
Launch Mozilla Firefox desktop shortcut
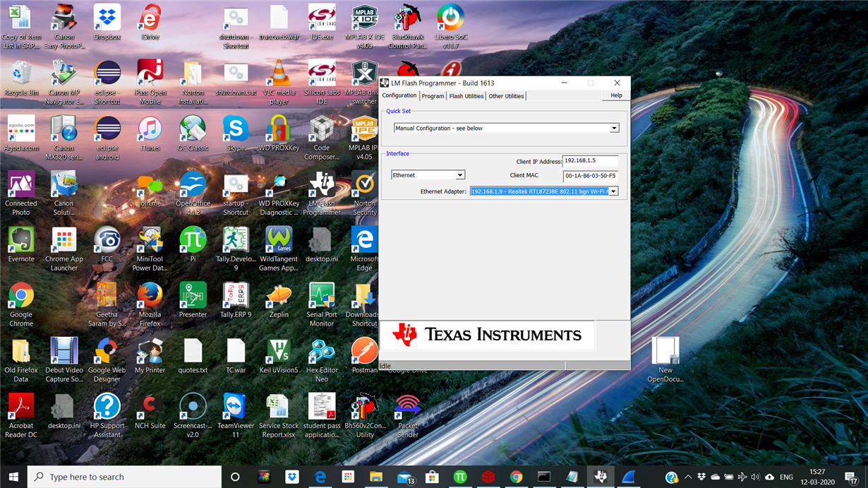coord(150,304)
